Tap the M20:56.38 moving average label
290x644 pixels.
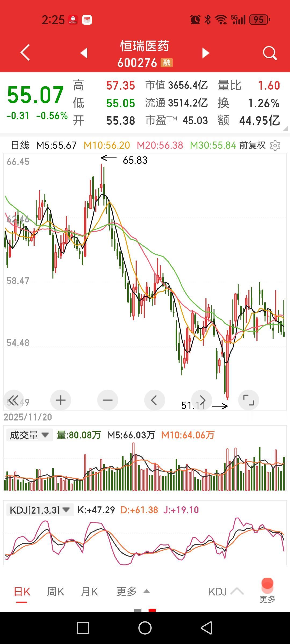(160, 145)
